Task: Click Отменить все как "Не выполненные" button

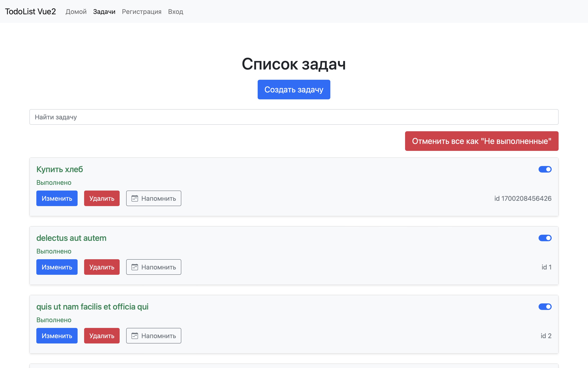Action: pyautogui.click(x=482, y=141)
